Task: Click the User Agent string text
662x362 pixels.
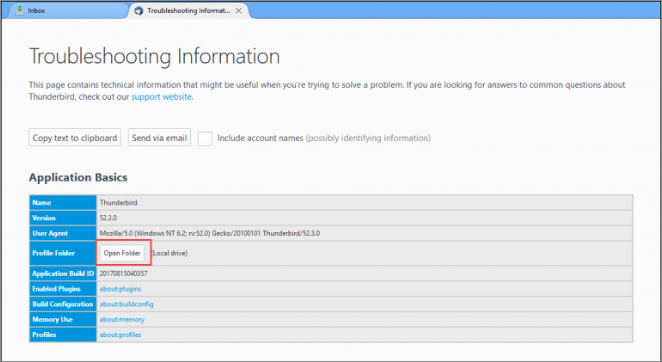Action: pyautogui.click(x=209, y=233)
